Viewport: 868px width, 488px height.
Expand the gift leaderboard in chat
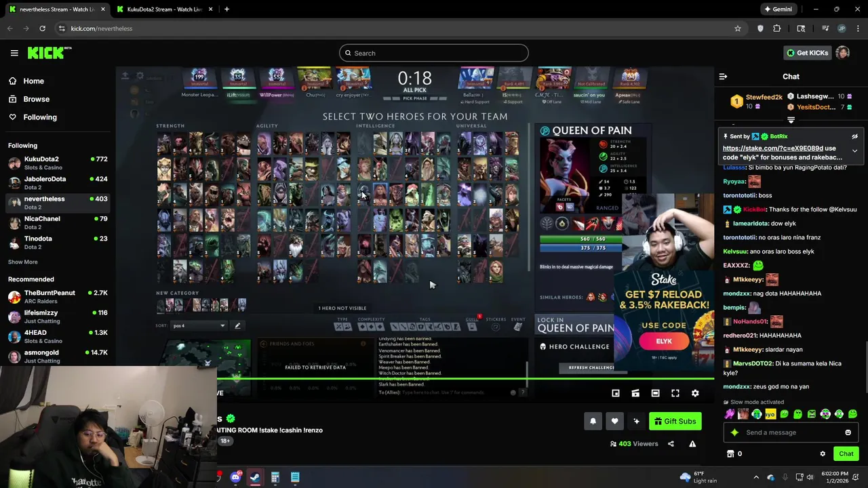[x=791, y=120]
